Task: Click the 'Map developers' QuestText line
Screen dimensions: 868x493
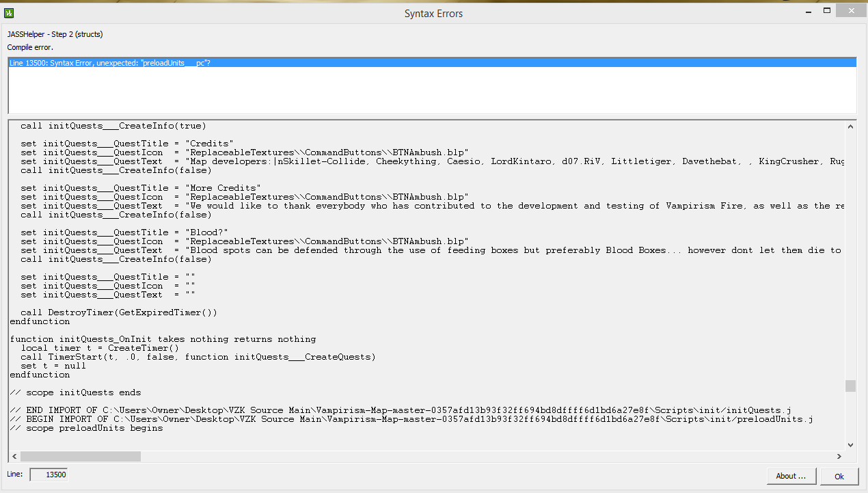Action: pyautogui.click(x=433, y=161)
